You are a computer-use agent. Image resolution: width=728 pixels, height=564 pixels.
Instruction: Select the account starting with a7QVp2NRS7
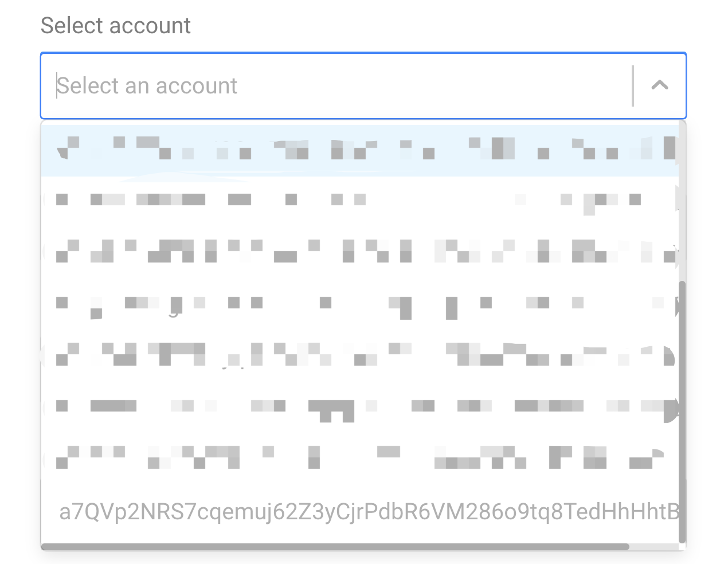[x=359, y=511]
